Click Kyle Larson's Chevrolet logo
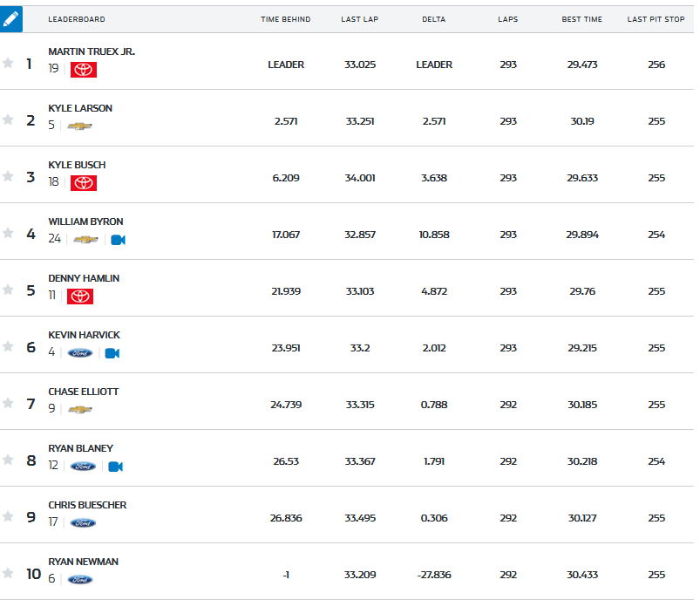Viewport: 700px width, 600px height. click(80, 126)
